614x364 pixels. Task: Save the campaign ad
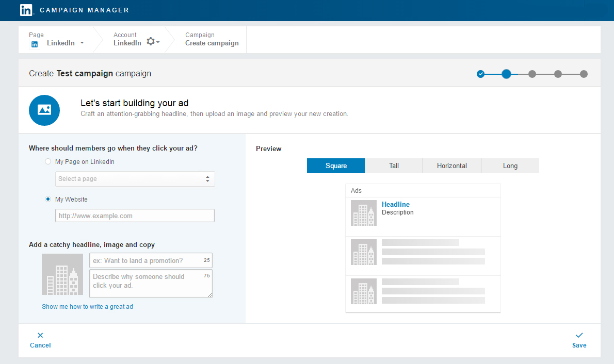coord(579,340)
